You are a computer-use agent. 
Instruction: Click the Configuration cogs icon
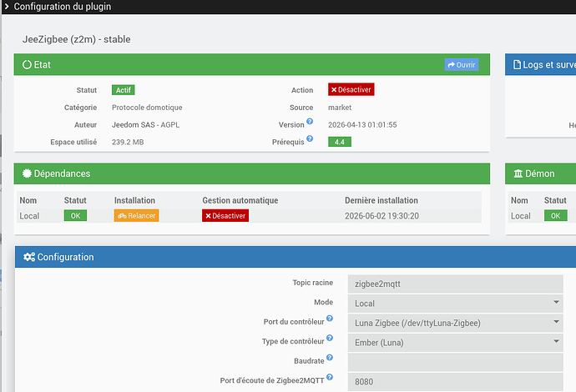(x=29, y=257)
